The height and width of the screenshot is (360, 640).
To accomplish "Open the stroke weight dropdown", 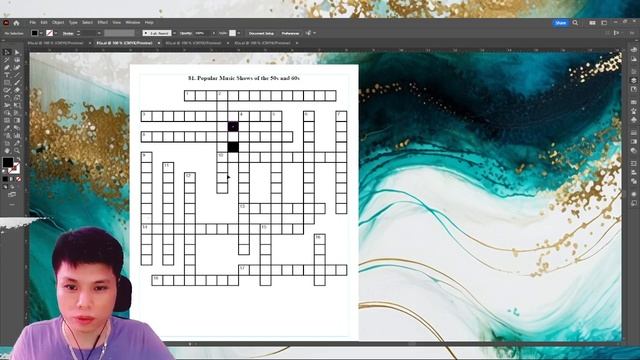I will (99, 33).
